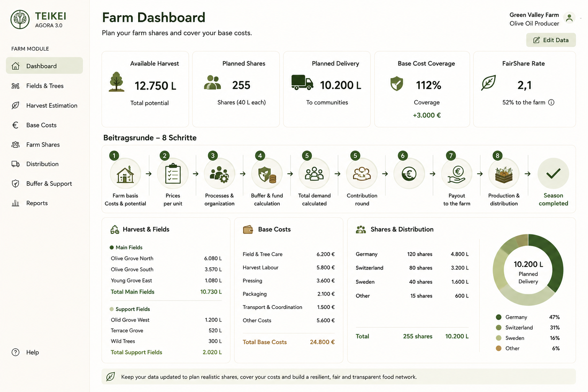This screenshot has width=588, height=392.
Task: Open the Dashboard menu item
Action: pos(44,66)
